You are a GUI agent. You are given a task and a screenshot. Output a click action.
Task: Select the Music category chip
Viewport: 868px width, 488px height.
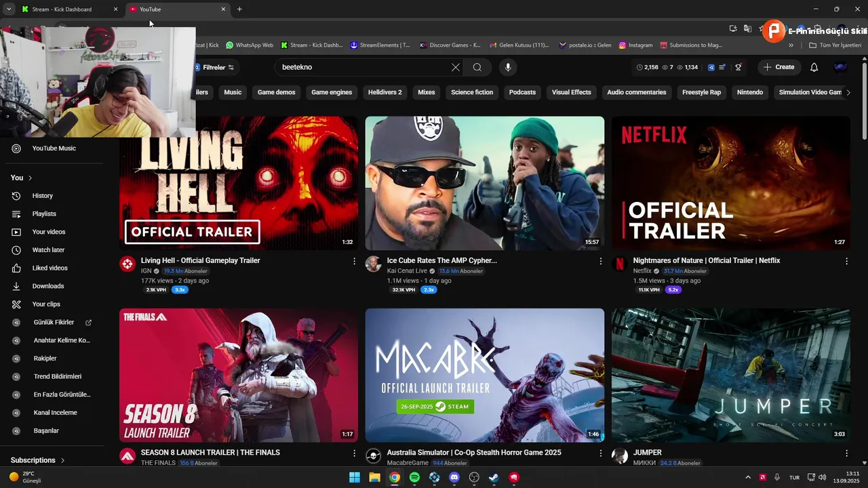[x=233, y=92]
